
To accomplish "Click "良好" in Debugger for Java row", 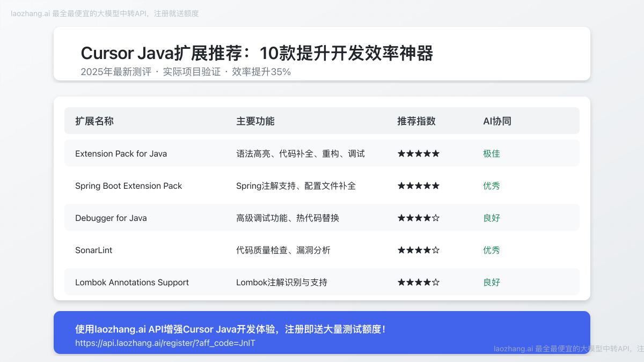I will (x=492, y=218).
